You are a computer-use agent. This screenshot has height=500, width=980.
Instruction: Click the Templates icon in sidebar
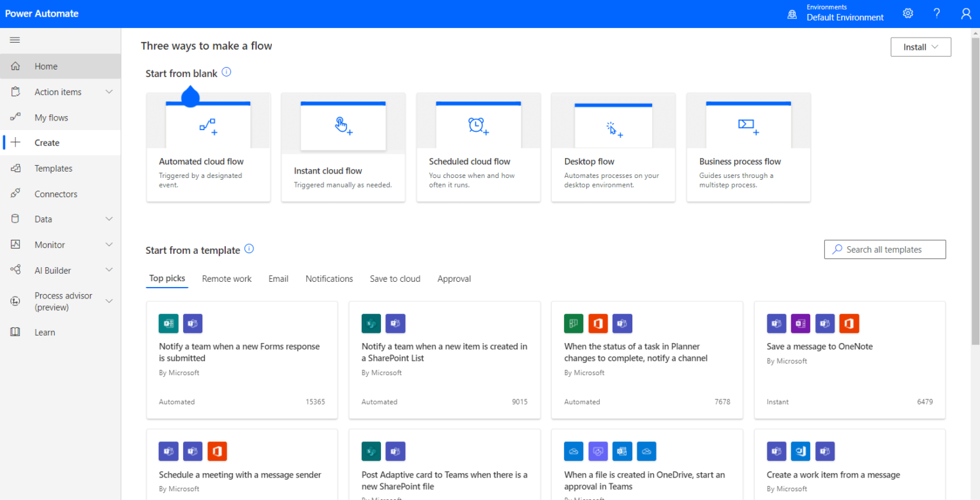pos(16,168)
